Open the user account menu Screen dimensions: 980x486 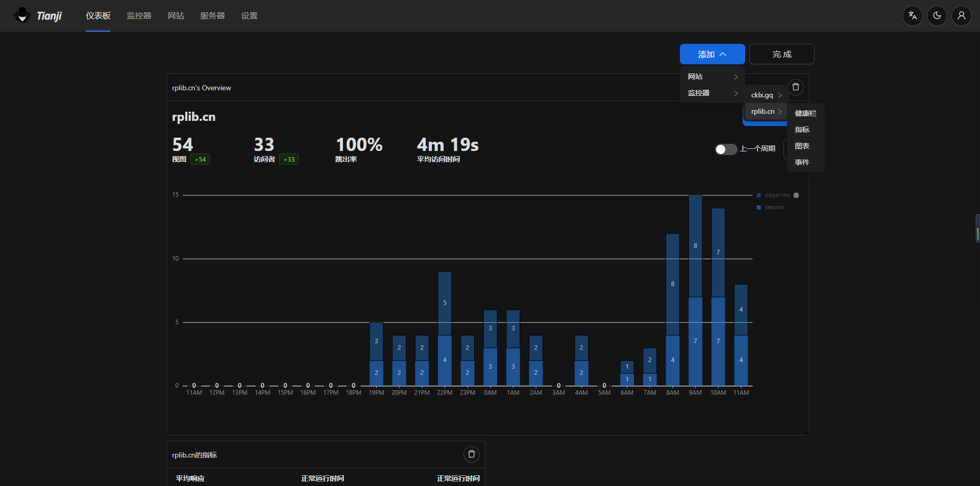point(961,16)
